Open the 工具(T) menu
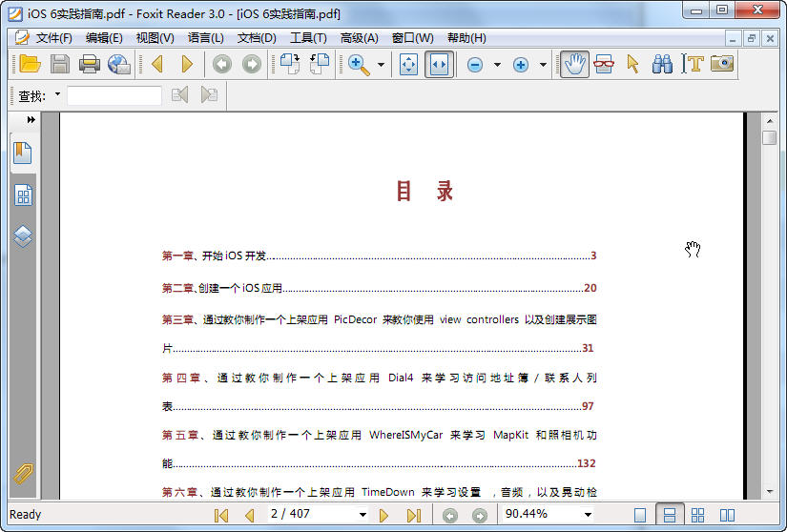787x532 pixels. pos(308,38)
